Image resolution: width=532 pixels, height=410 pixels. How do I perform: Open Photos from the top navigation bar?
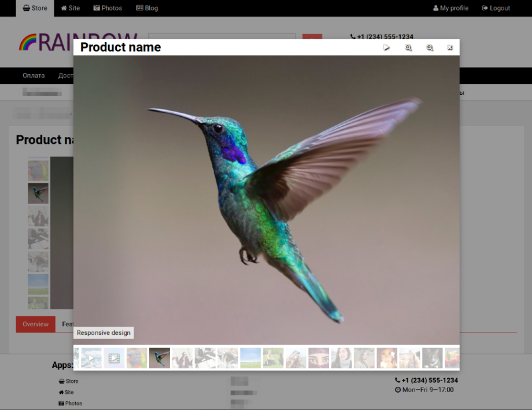tap(108, 8)
